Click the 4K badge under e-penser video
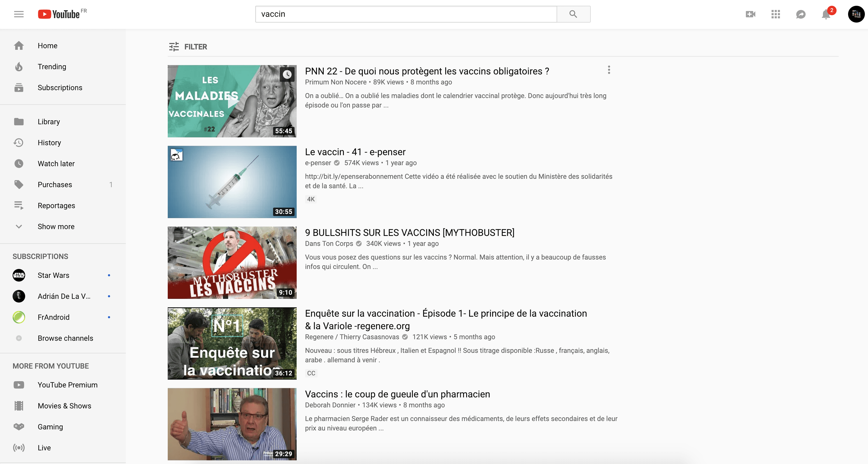868x464 pixels. [311, 199]
